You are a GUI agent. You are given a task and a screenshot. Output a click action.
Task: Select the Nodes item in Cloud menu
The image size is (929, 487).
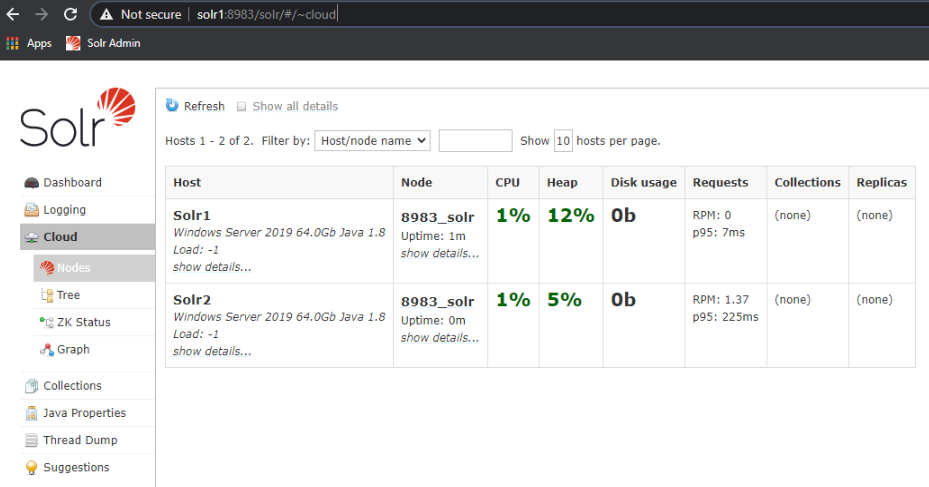coord(72,268)
